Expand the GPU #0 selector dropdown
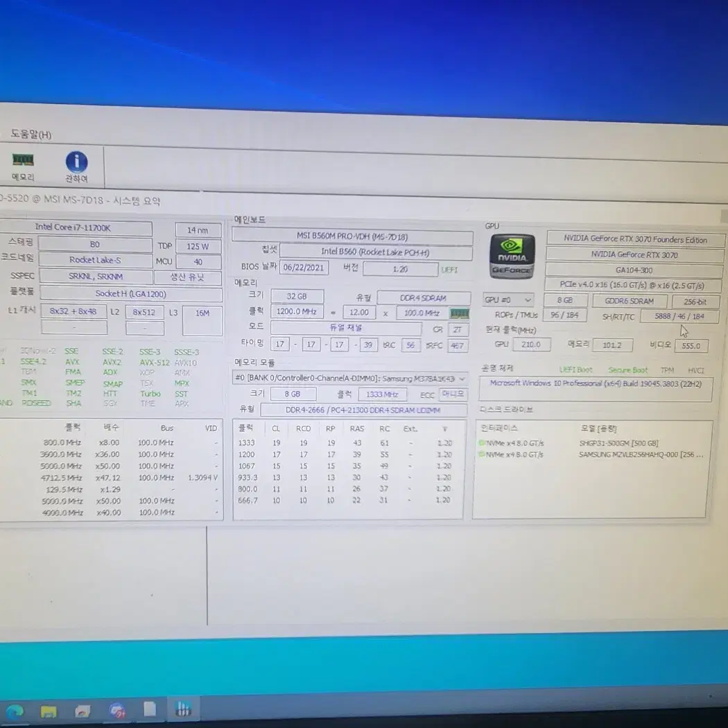The image size is (728, 728). click(508, 300)
